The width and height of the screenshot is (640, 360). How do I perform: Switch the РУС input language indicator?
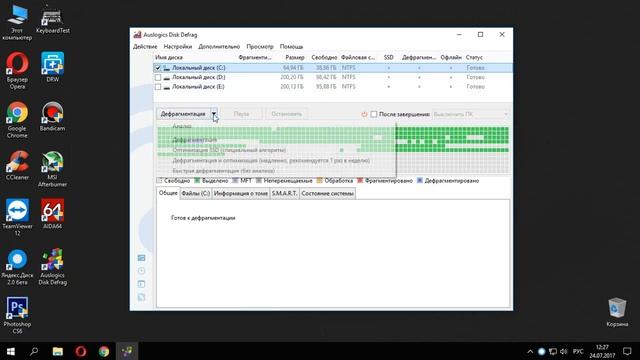click(x=578, y=351)
